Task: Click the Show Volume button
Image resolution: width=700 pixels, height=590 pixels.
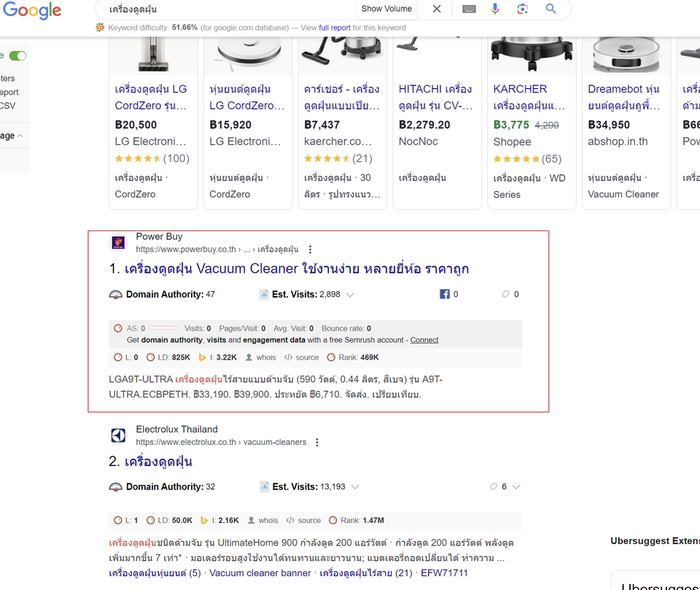Action: [x=386, y=9]
